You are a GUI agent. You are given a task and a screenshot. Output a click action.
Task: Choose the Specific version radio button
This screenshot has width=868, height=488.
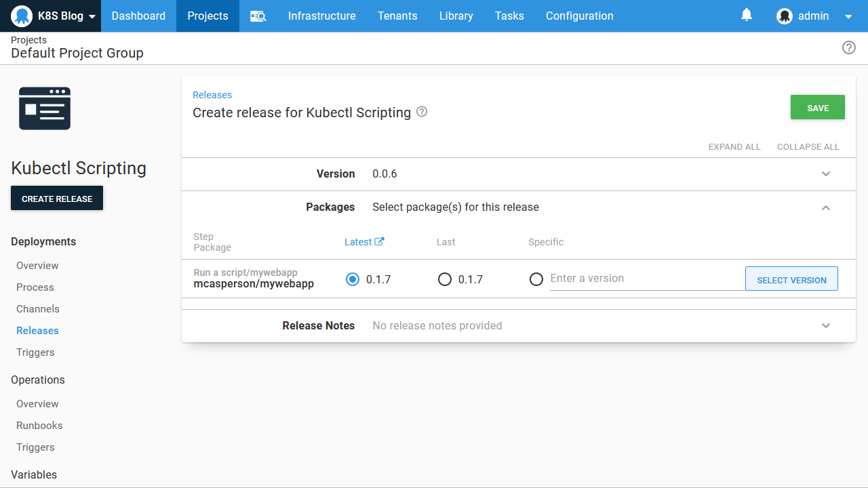[536, 279]
